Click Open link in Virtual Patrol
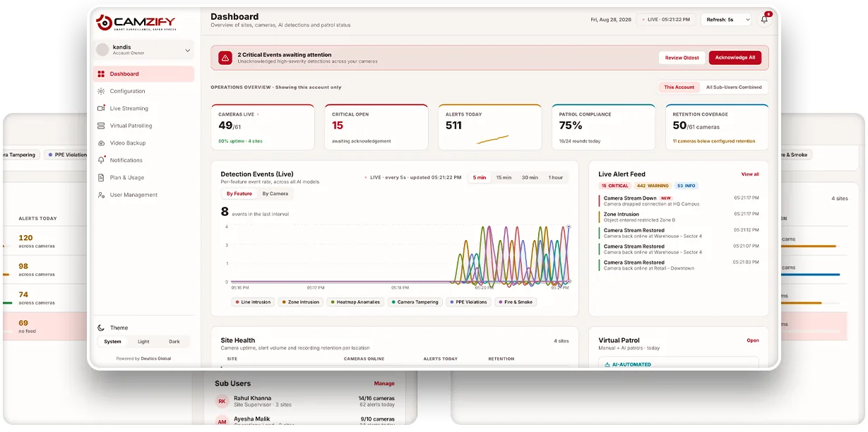868x432 pixels. point(753,340)
